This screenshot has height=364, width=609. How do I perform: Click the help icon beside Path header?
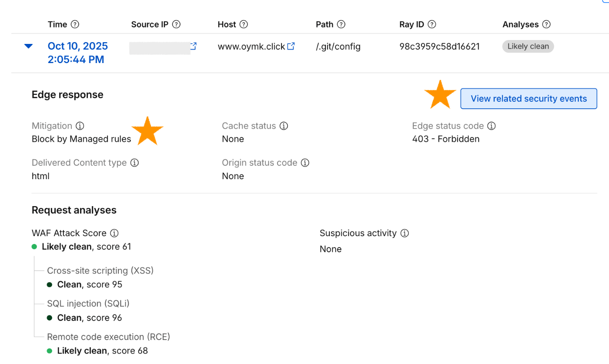click(x=341, y=24)
